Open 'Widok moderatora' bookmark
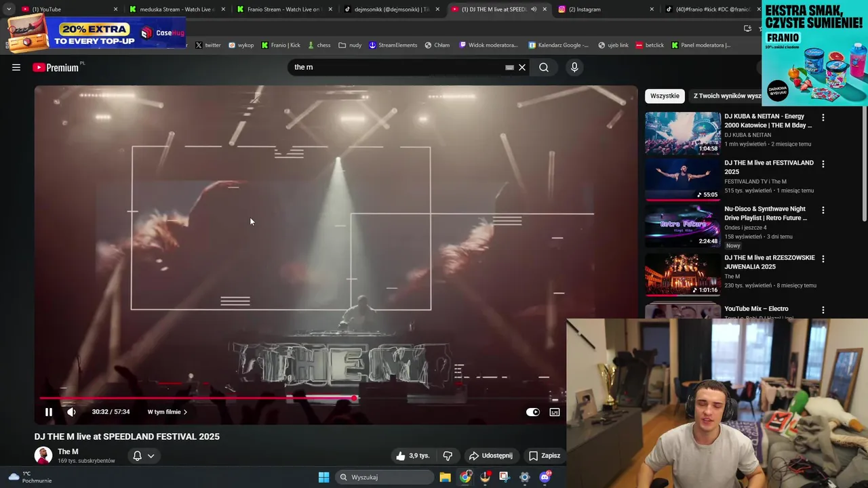 (488, 45)
